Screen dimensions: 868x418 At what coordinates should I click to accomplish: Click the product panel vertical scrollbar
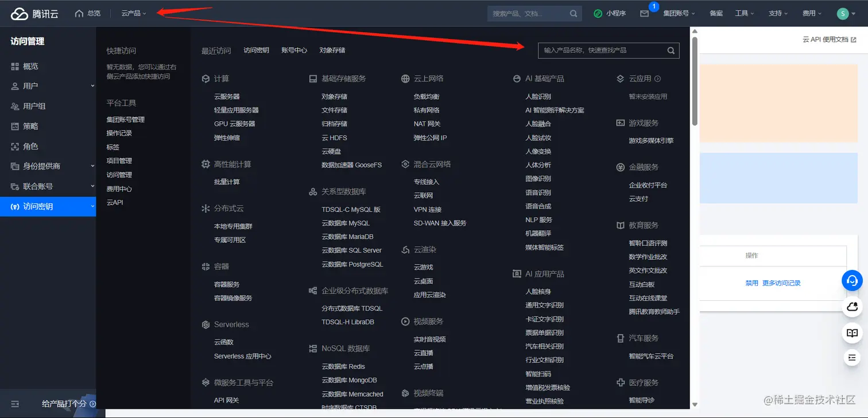[x=695, y=80]
